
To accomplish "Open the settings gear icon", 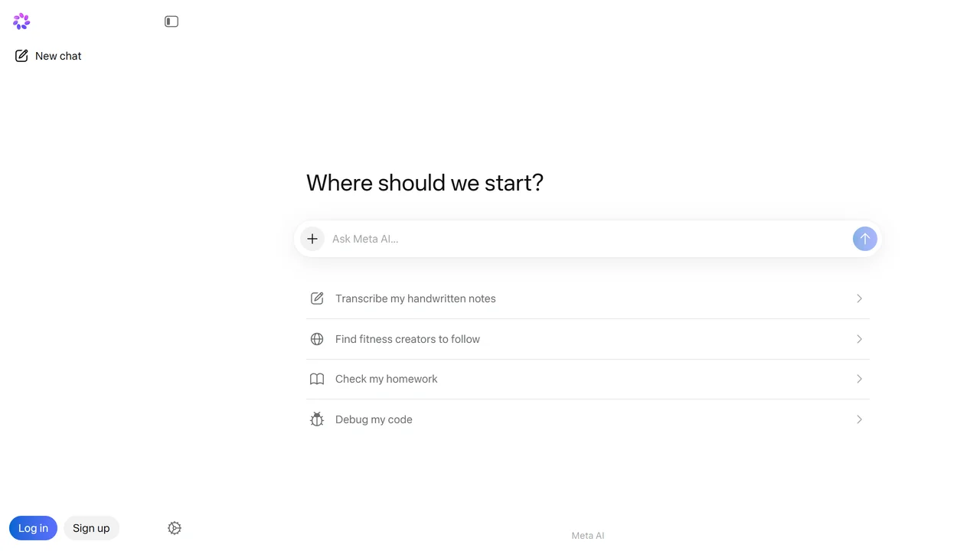I will 175,528.
